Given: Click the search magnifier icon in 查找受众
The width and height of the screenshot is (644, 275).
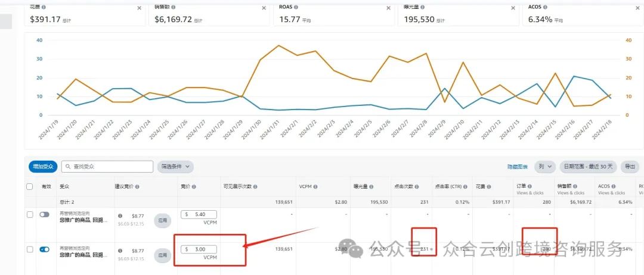Looking at the screenshot, I should [68, 167].
